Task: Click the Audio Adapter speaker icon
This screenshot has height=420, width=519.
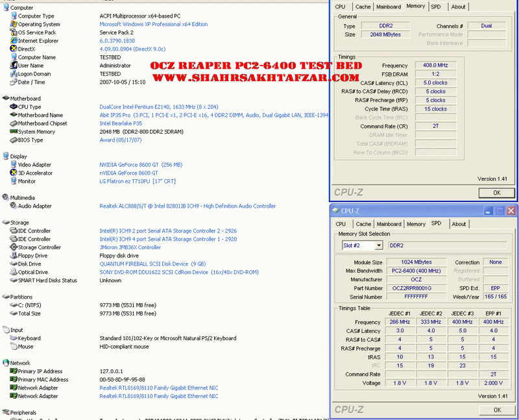Action: pos(14,206)
